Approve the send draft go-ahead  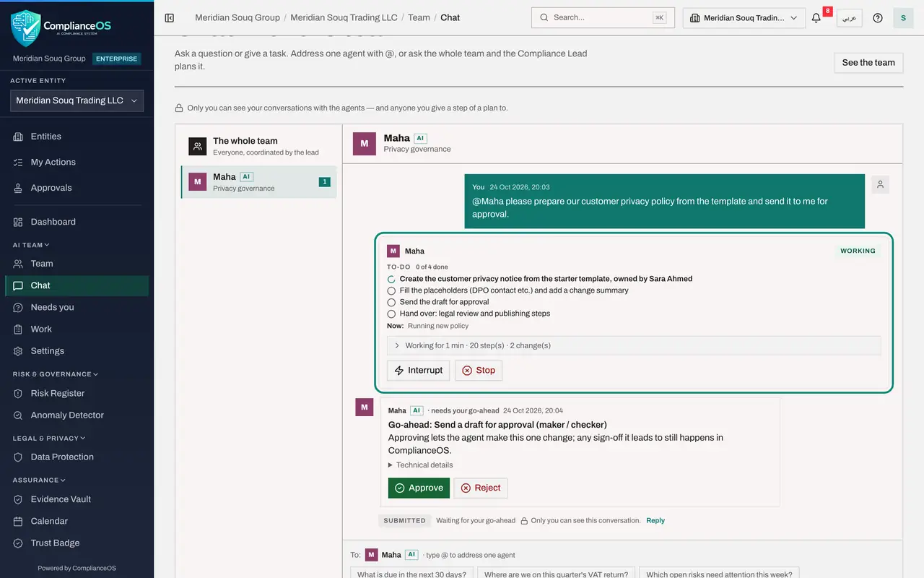tap(419, 488)
